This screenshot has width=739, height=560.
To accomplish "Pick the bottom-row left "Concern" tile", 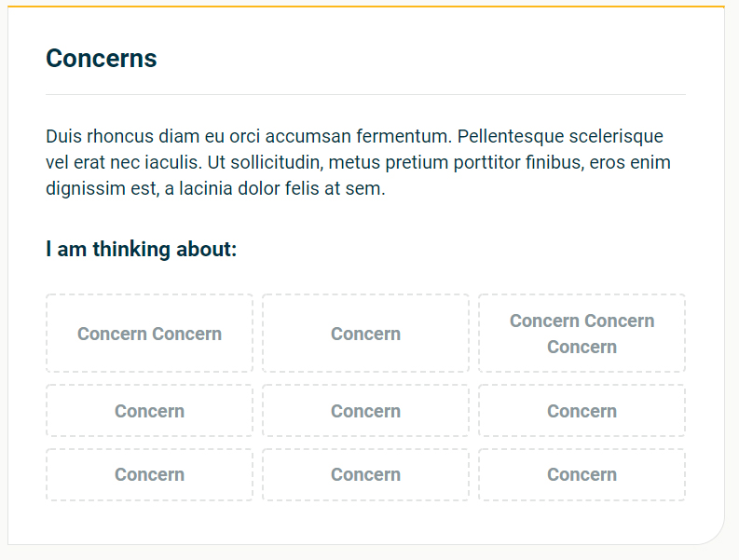I will click(149, 474).
